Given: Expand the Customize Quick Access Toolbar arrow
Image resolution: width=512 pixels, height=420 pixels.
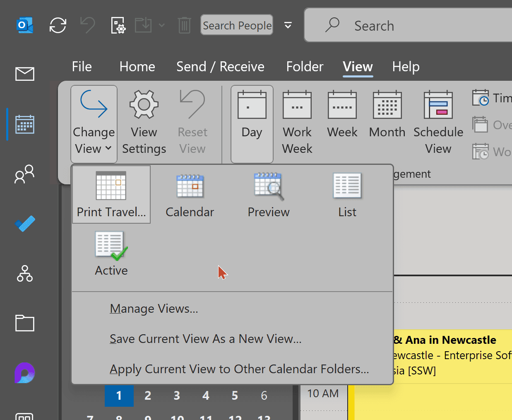Looking at the screenshot, I should tap(288, 25).
